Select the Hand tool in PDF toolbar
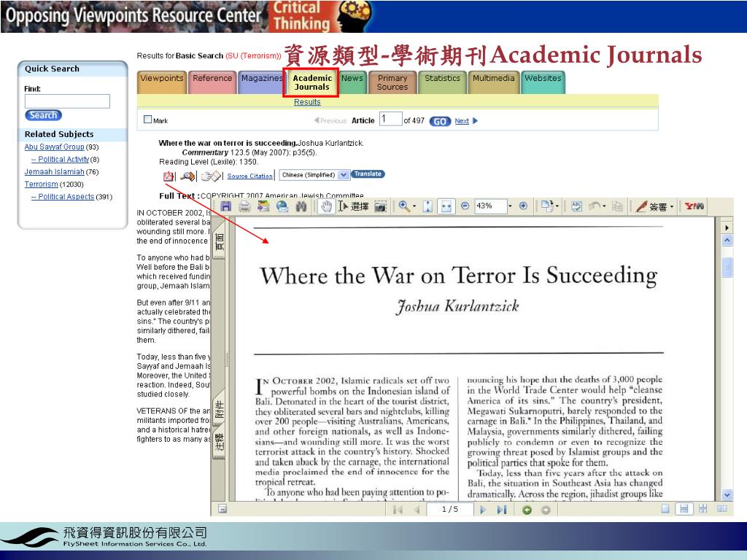747x560 pixels. point(326,206)
